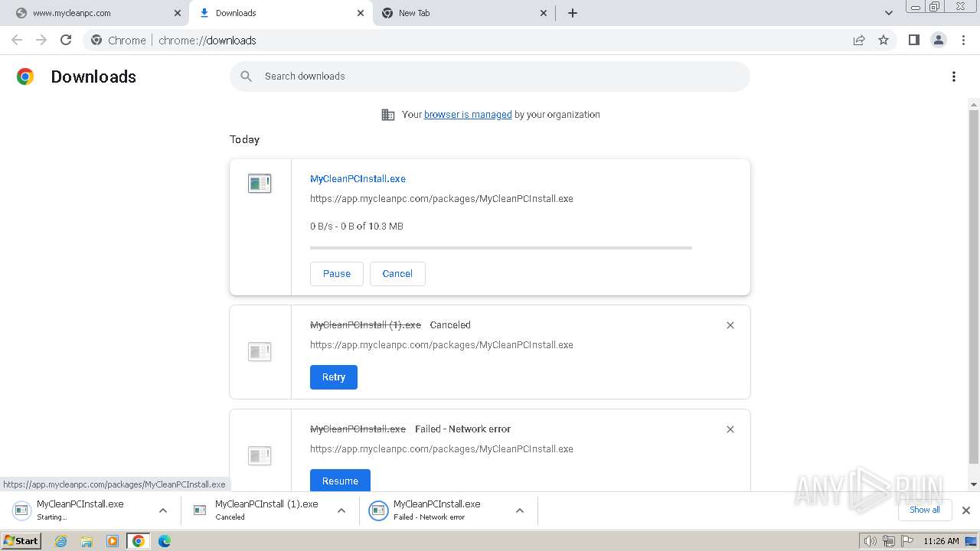This screenshot has width=980, height=551.
Task: Click the volume icon in system tray
Action: pos(871,541)
